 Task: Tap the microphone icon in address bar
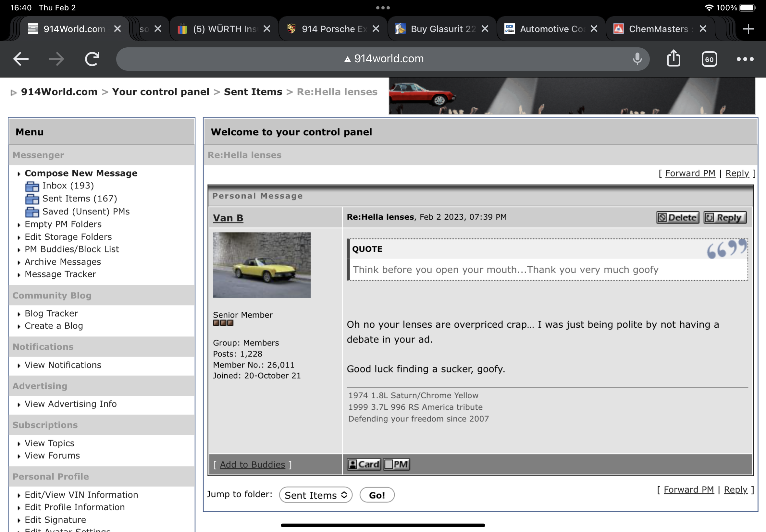tap(637, 59)
